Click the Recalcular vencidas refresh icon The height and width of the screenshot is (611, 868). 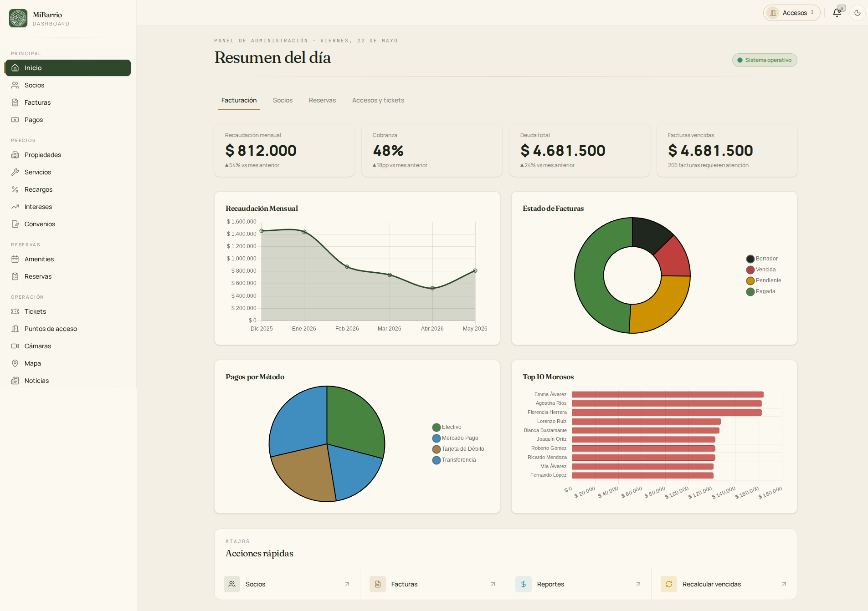(669, 584)
